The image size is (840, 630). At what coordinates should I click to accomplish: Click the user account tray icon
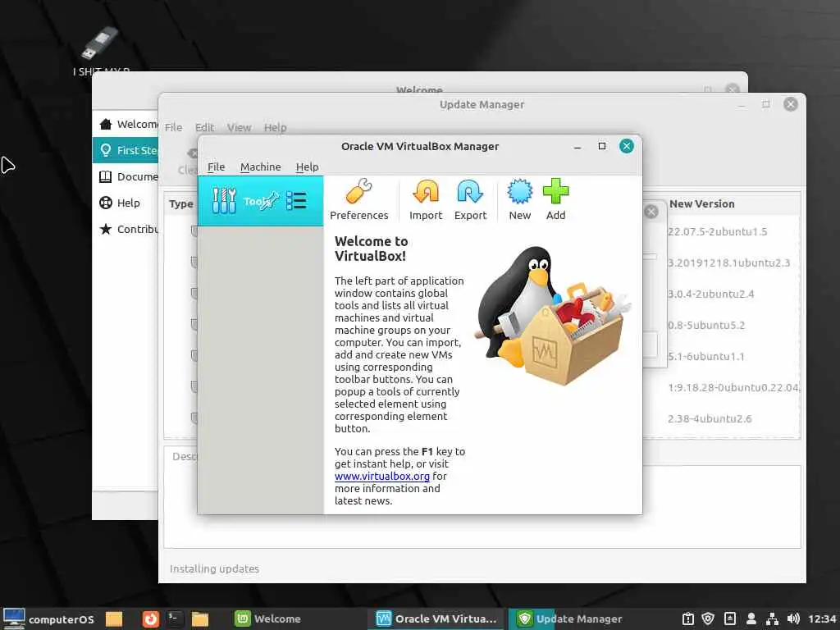point(751,619)
